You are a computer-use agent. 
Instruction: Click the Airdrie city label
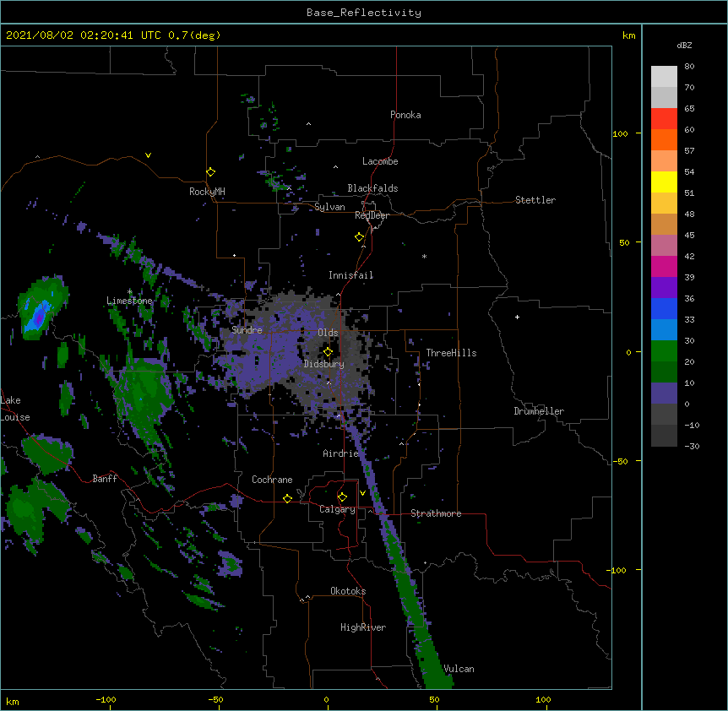(x=340, y=453)
